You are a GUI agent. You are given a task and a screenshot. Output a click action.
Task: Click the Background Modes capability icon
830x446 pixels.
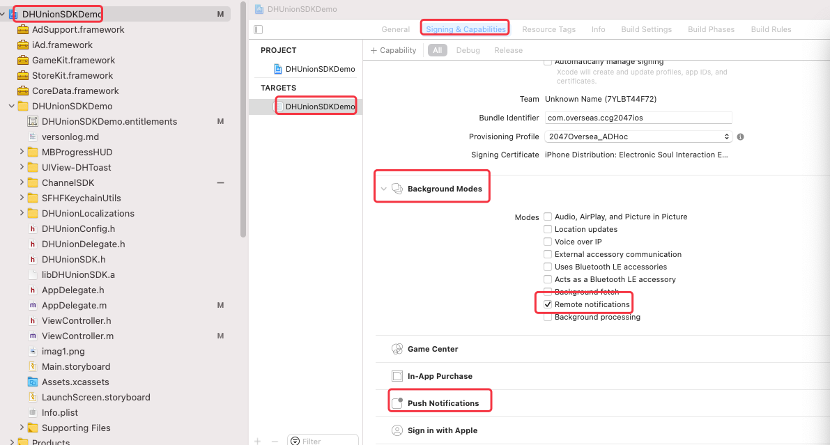click(x=396, y=188)
